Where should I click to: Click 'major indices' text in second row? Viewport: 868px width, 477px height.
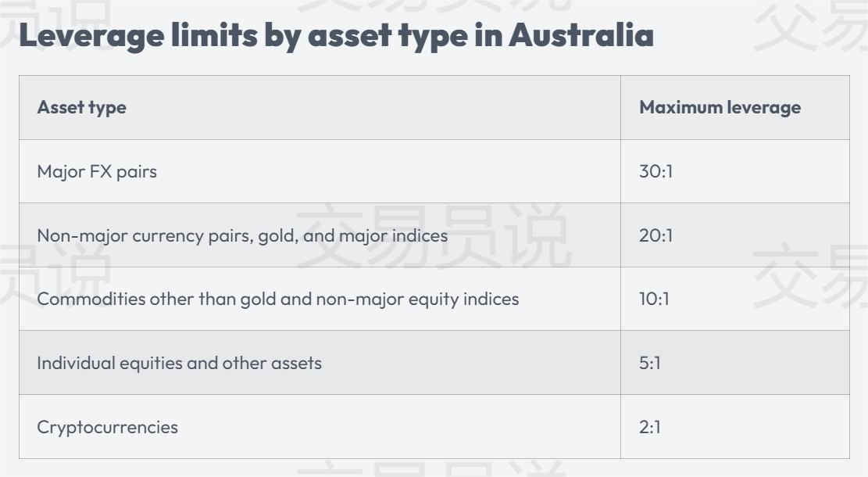click(393, 235)
